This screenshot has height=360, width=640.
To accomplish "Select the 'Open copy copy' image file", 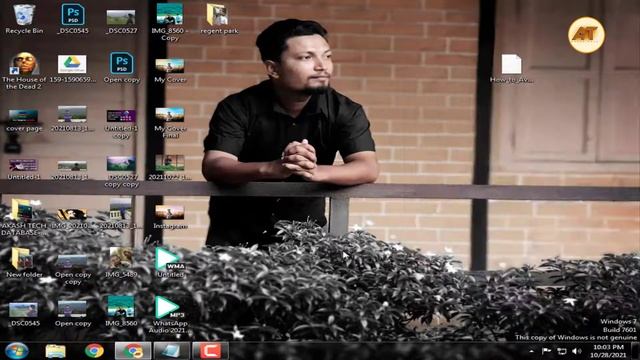I will pos(73,269).
